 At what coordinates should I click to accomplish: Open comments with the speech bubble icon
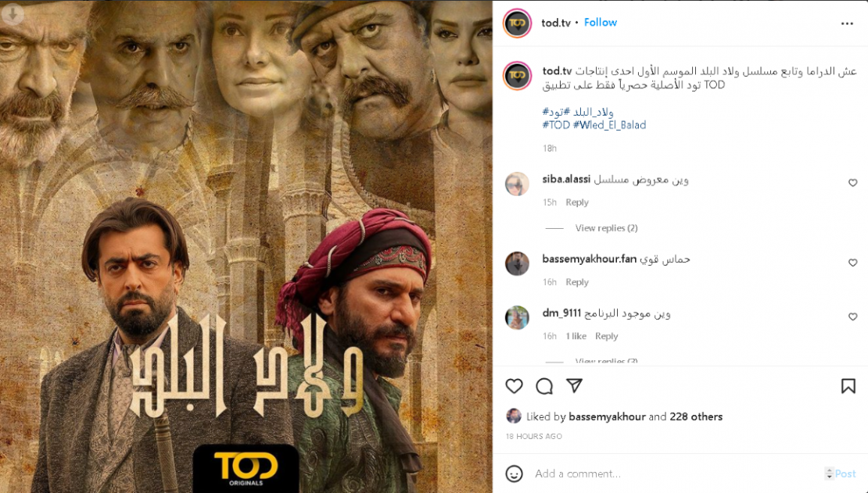[x=544, y=386]
